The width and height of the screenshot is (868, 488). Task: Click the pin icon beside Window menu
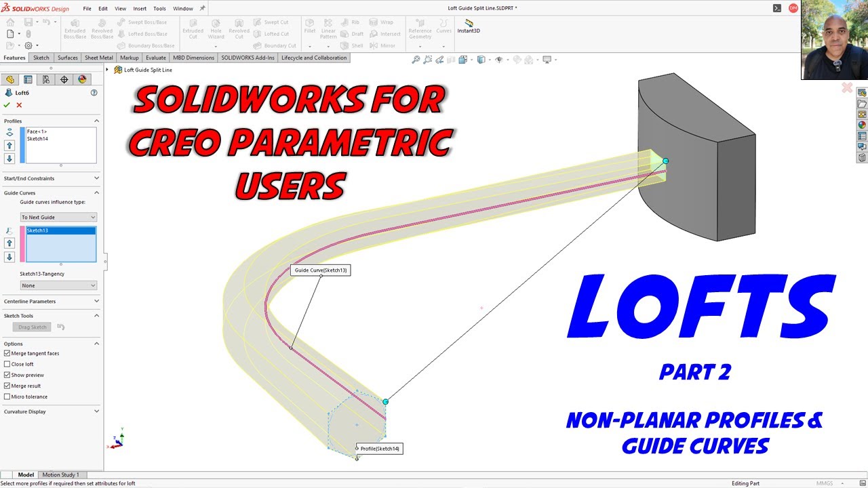[x=202, y=8]
